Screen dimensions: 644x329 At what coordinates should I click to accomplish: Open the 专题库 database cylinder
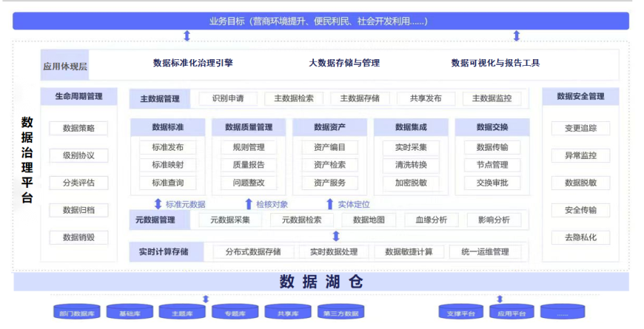[x=235, y=313]
